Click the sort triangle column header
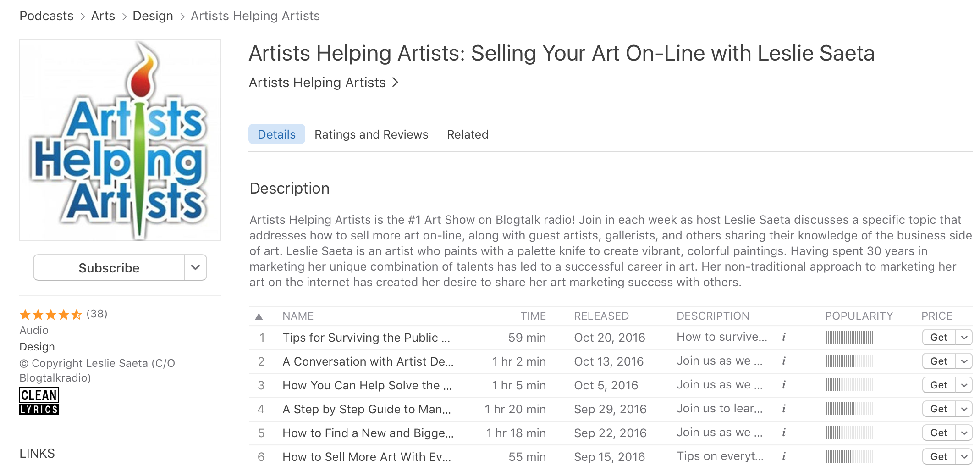 coord(259,316)
